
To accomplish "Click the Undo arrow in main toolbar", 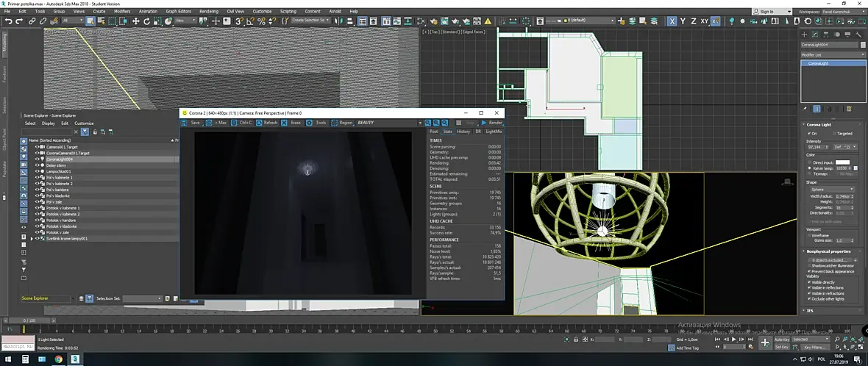I will point(8,21).
